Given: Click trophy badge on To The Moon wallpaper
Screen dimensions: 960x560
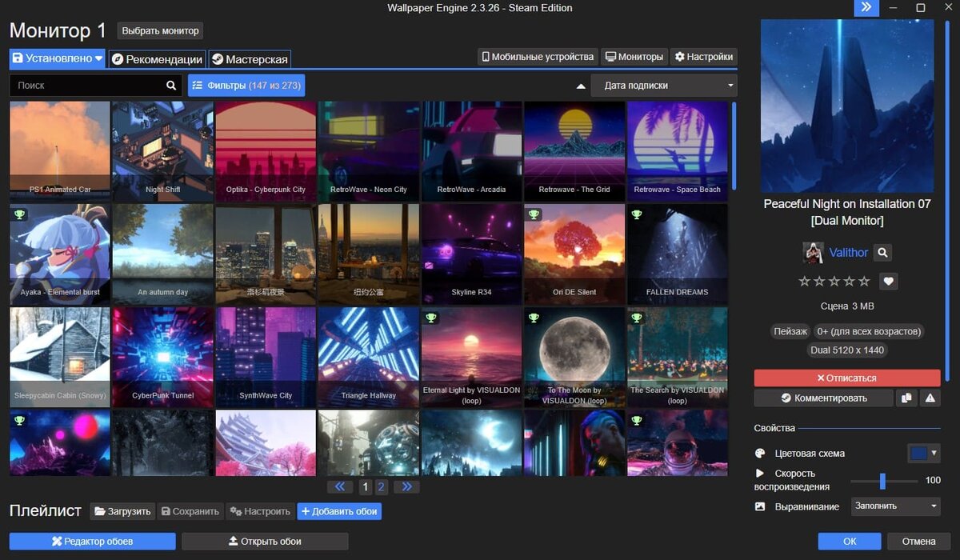Looking at the screenshot, I should click(534, 318).
